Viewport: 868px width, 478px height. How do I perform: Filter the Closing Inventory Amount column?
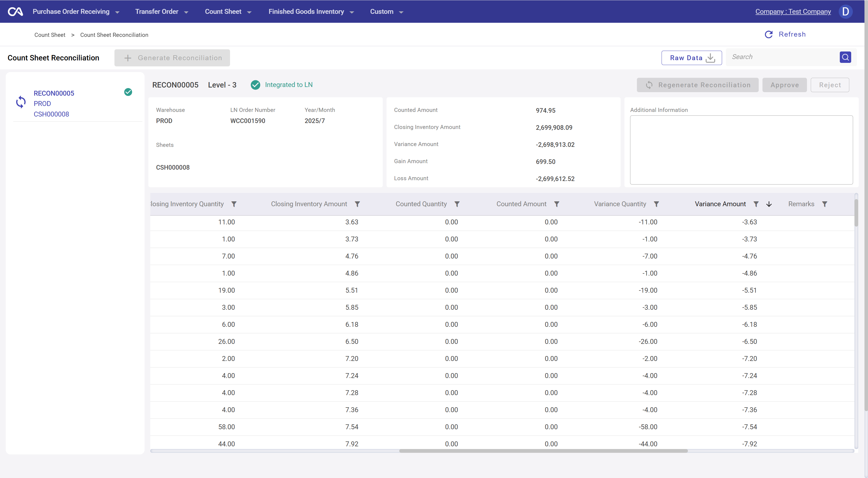point(357,204)
